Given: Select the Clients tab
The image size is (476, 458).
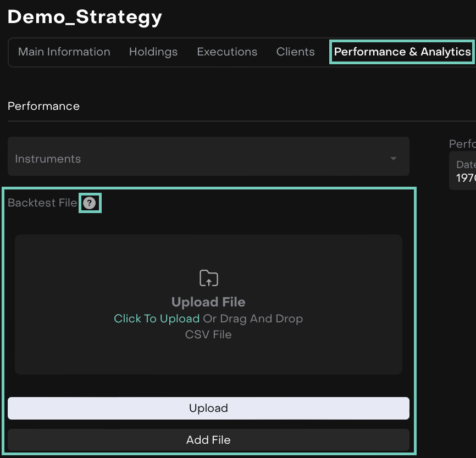Looking at the screenshot, I should pos(295,52).
